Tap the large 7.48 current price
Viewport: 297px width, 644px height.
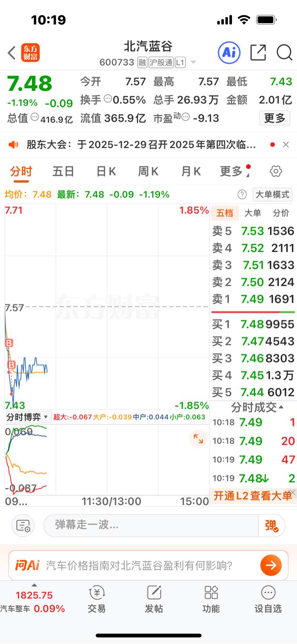pos(29,83)
